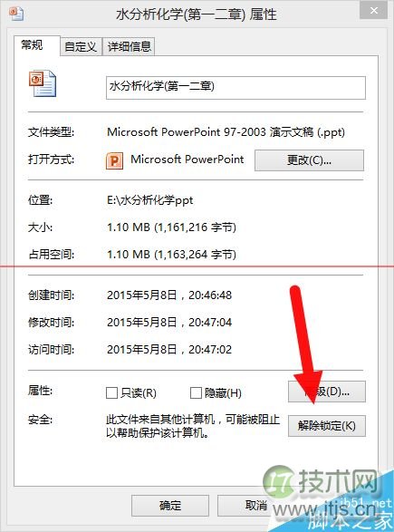Click the large PPT document icon beside filename
The width and height of the screenshot is (394, 532).
[x=43, y=83]
